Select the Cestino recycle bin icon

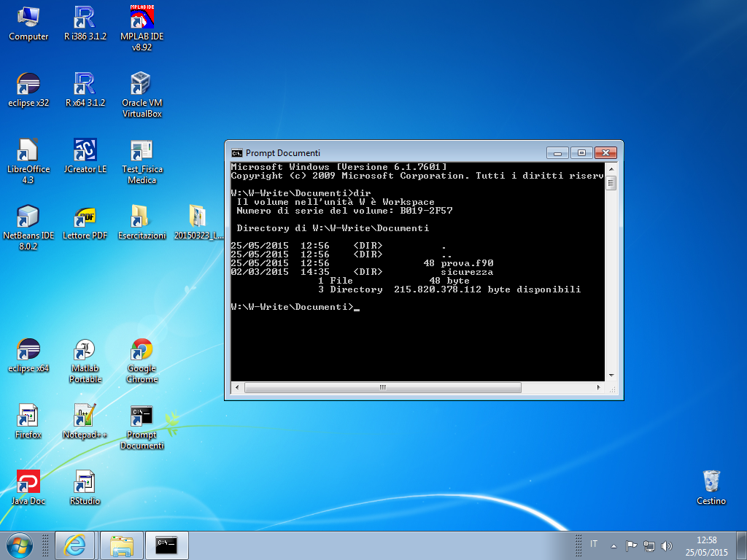pyautogui.click(x=711, y=483)
